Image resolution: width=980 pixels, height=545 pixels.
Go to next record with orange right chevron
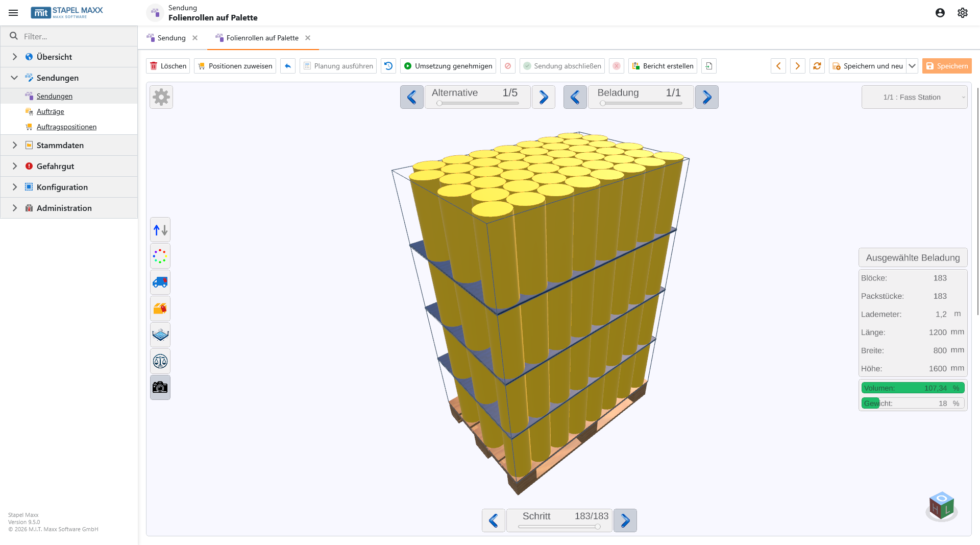pyautogui.click(x=798, y=66)
